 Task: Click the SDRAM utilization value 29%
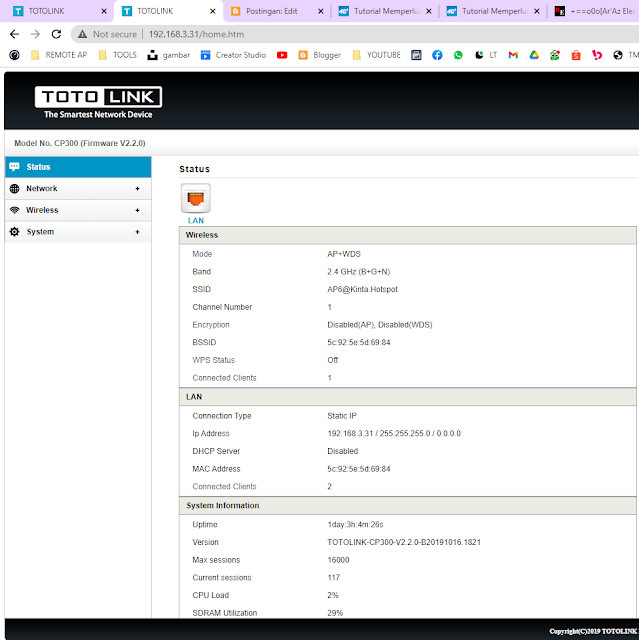335,613
